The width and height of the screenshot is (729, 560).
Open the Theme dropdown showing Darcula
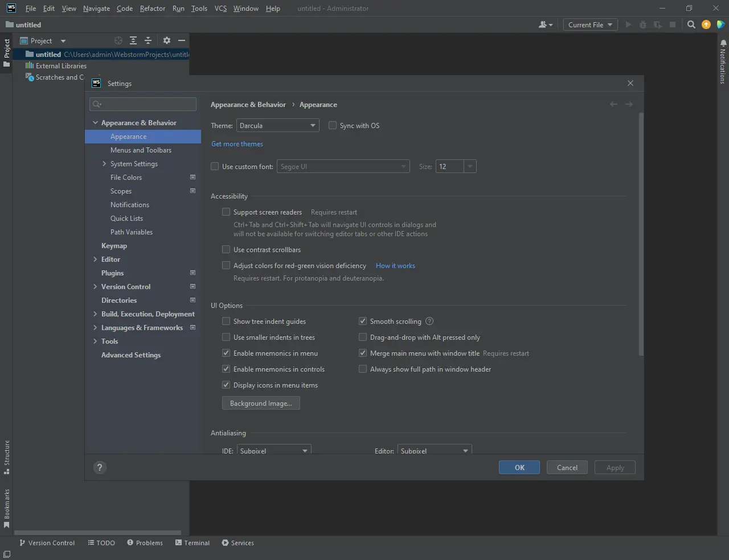click(x=277, y=125)
